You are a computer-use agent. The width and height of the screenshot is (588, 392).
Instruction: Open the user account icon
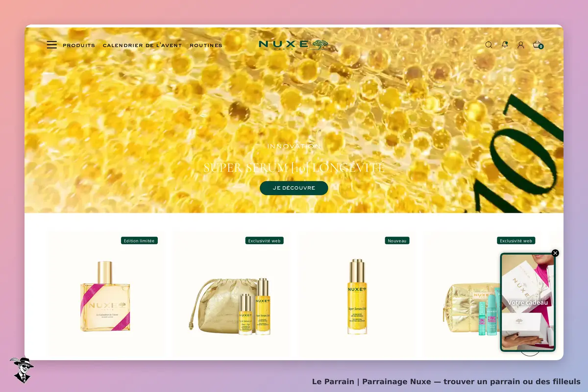pos(521,45)
